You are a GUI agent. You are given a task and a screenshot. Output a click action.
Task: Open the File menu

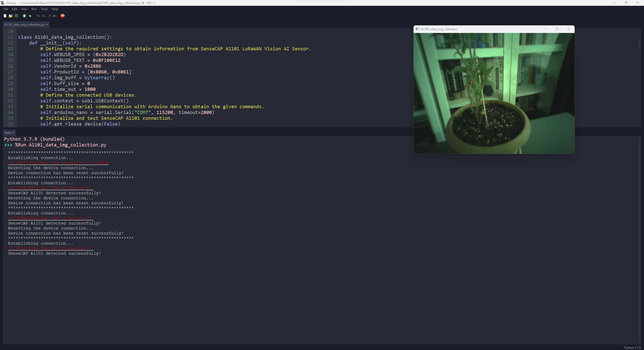(6, 9)
